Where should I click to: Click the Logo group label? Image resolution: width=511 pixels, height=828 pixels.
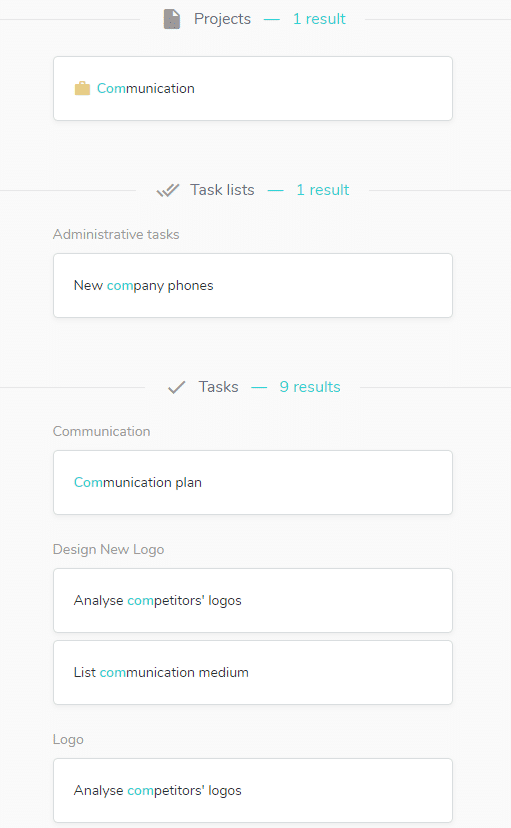point(68,740)
